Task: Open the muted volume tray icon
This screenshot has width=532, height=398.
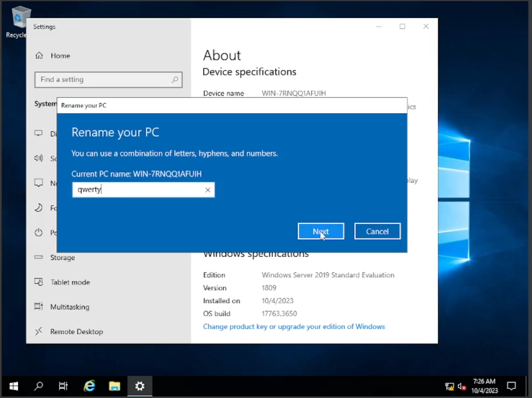Action: coord(462,386)
